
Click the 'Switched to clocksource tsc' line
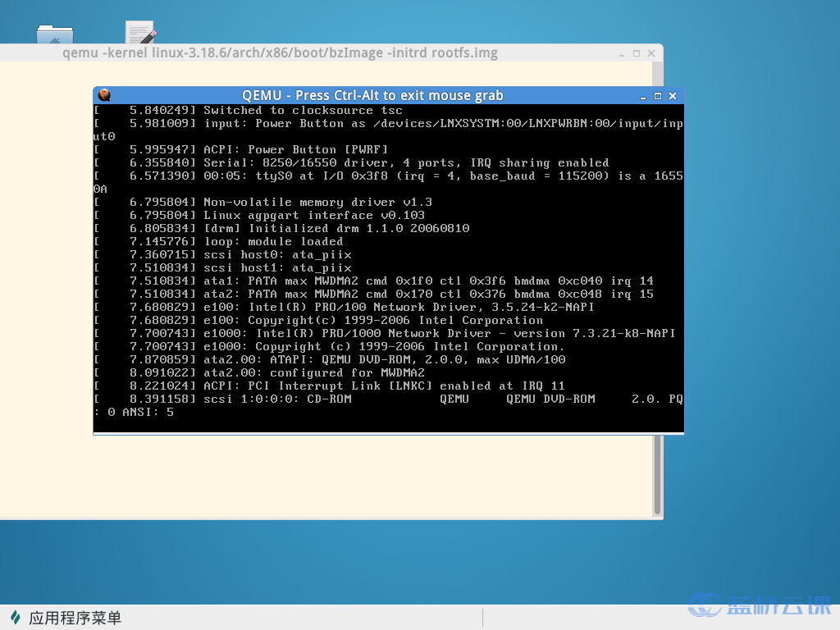249,111
